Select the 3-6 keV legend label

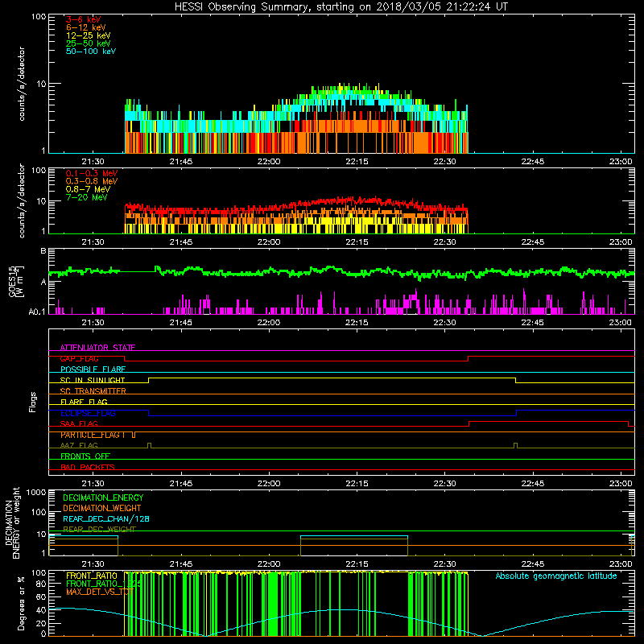(x=84, y=19)
